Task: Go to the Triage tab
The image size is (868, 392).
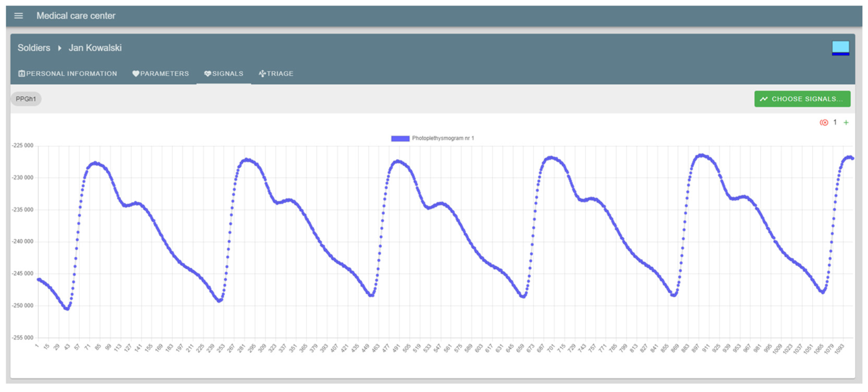Action: [280, 73]
